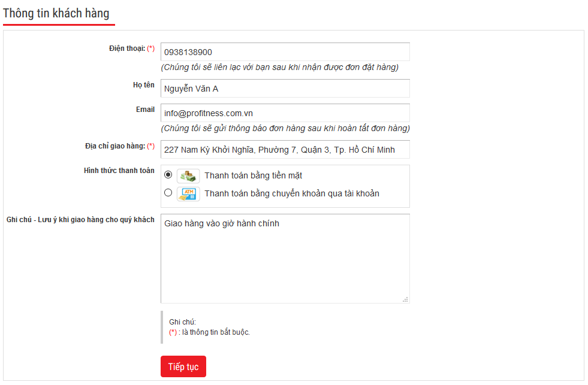Focus the phone number field 0938138900
The width and height of the screenshot is (588, 385).
coord(285,52)
